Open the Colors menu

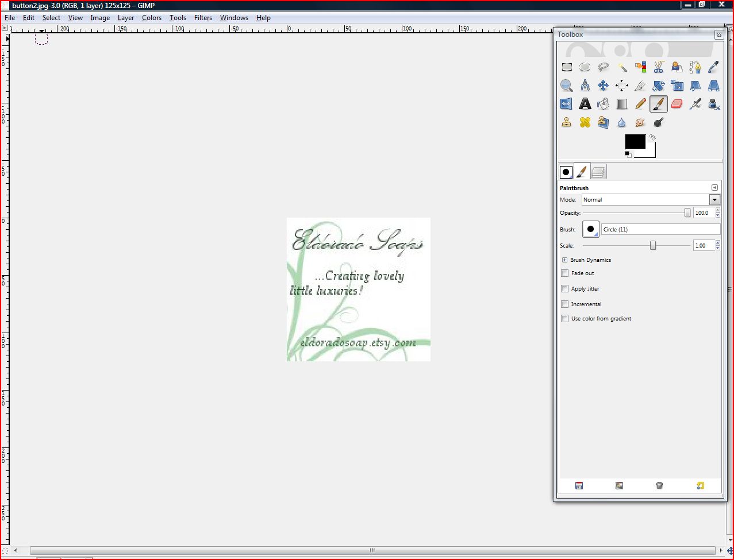pos(152,18)
